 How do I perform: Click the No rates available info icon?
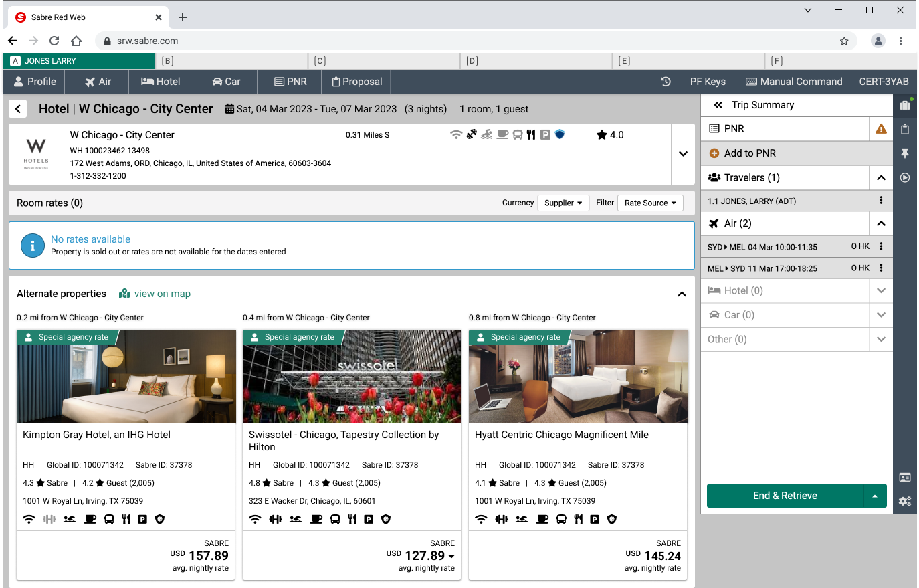click(x=33, y=246)
